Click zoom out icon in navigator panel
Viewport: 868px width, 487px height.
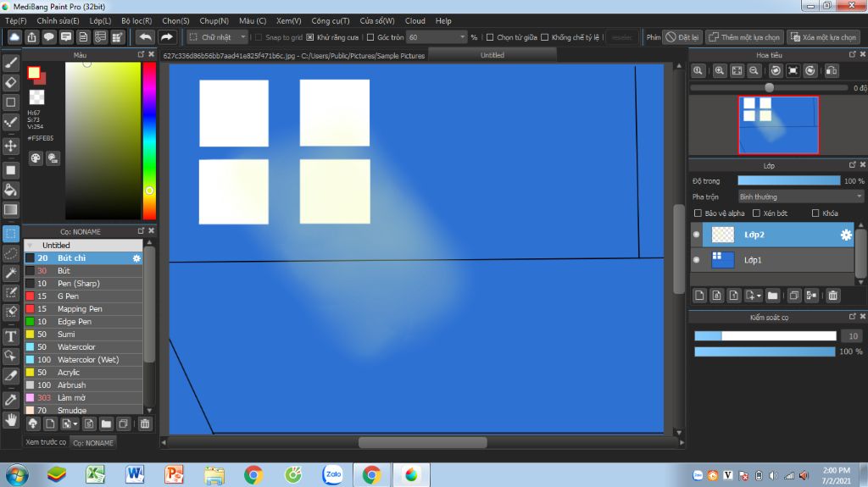pos(754,71)
